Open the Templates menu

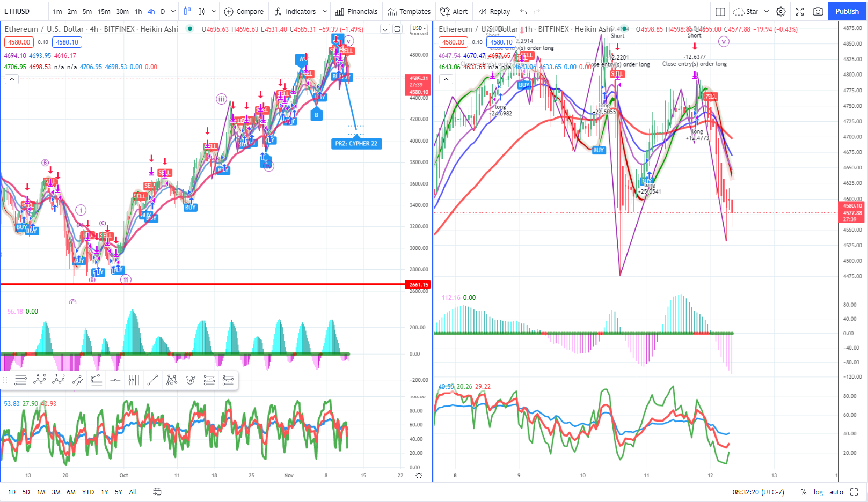click(410, 11)
